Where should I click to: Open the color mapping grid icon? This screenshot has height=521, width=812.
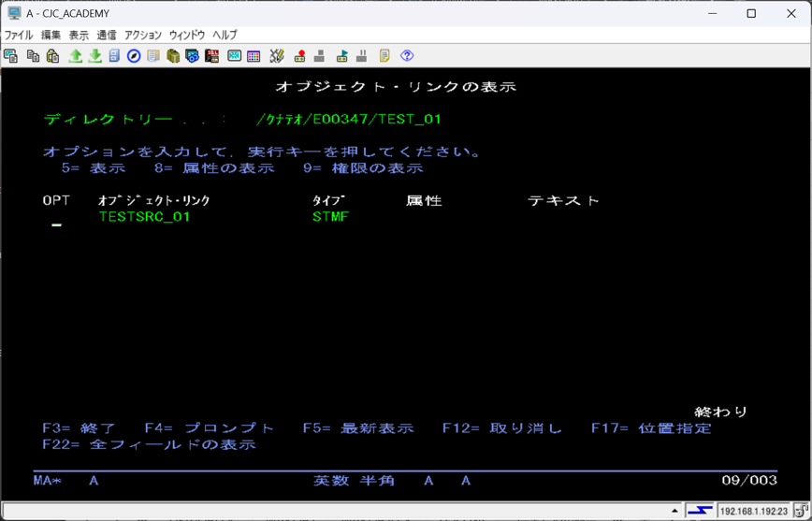point(254,56)
